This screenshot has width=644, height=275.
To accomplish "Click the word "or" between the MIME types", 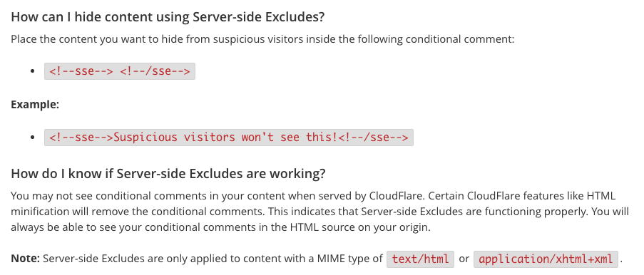I will tap(464, 259).
